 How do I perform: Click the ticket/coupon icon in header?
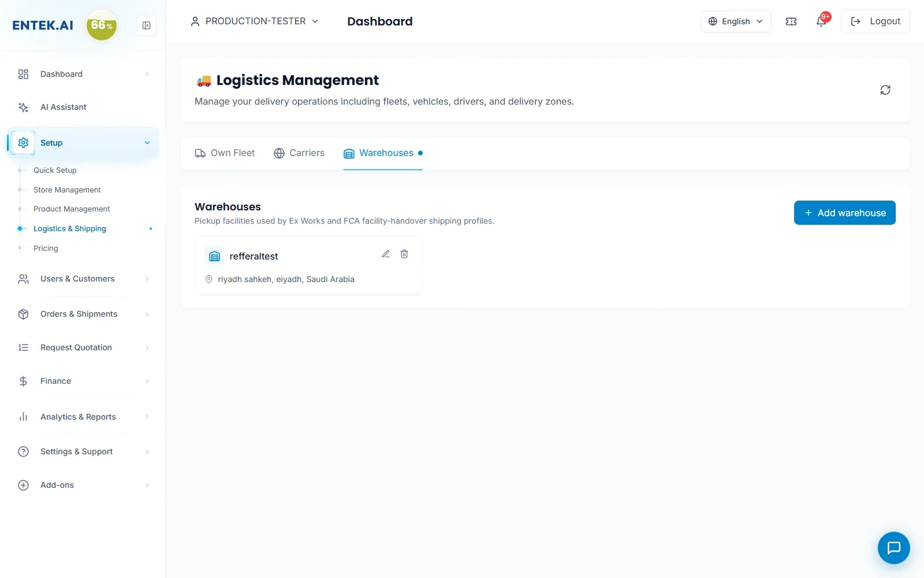tap(791, 21)
